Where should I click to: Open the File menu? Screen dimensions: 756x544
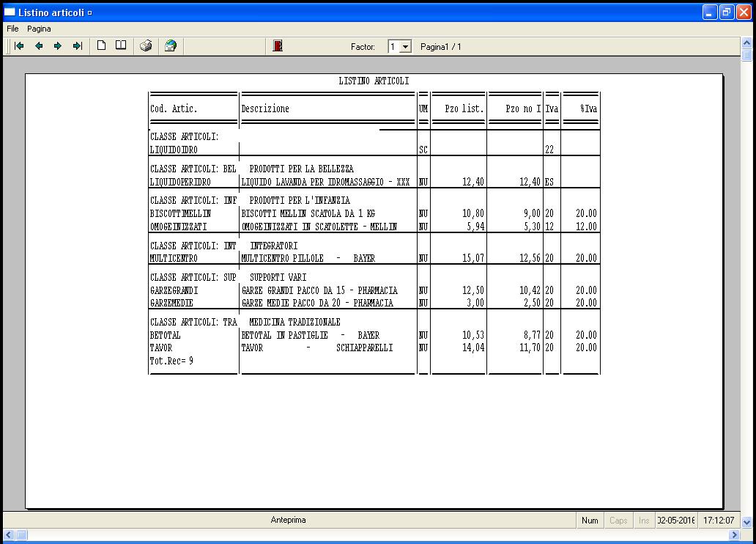click(x=12, y=29)
